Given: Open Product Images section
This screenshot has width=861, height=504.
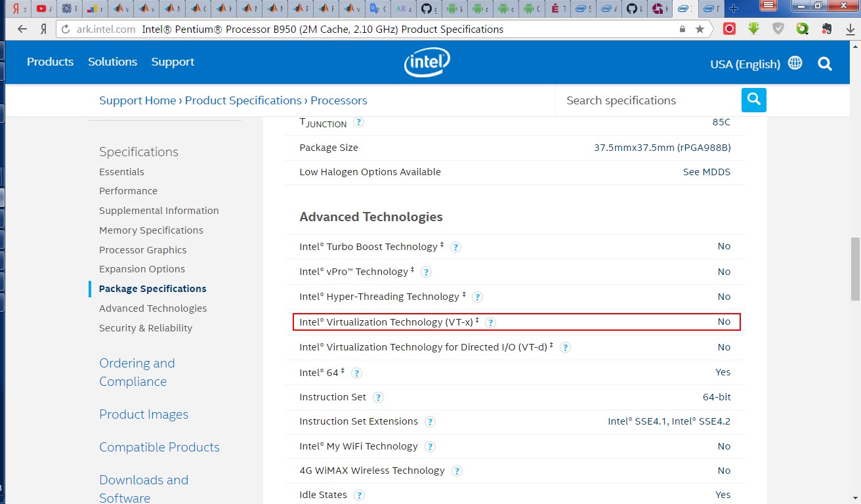Looking at the screenshot, I should click(x=144, y=414).
